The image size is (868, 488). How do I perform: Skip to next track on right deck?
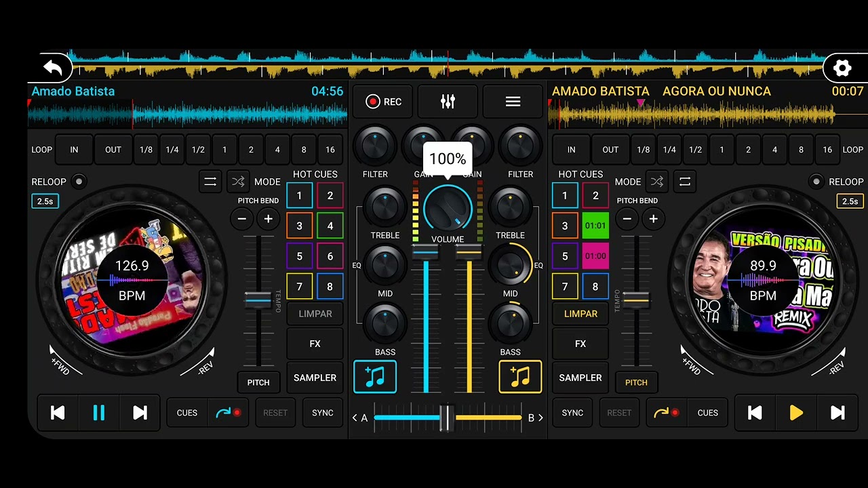pos(837,413)
